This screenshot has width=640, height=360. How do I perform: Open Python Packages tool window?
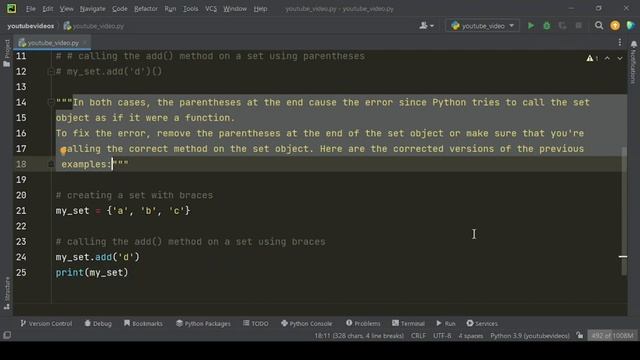203,323
